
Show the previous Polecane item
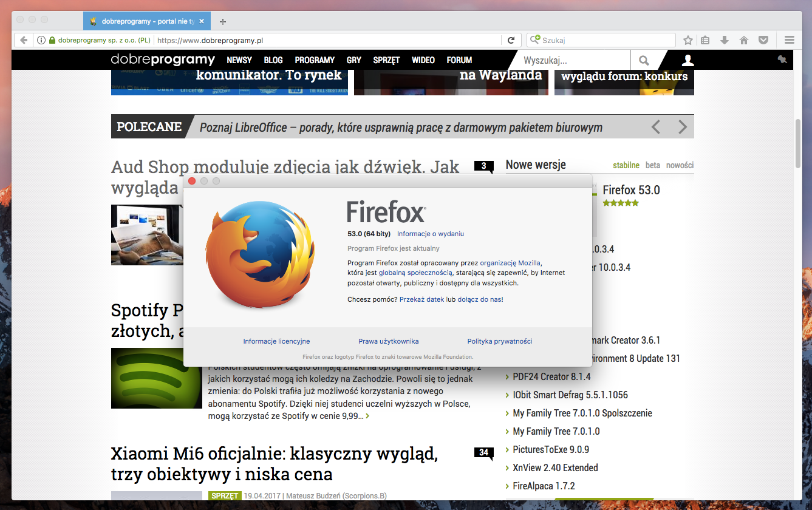656,127
